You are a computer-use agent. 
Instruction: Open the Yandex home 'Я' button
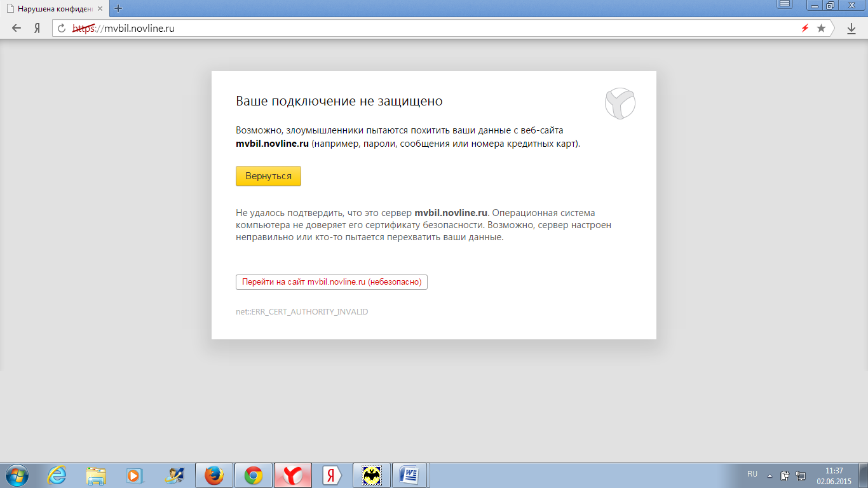click(x=37, y=28)
